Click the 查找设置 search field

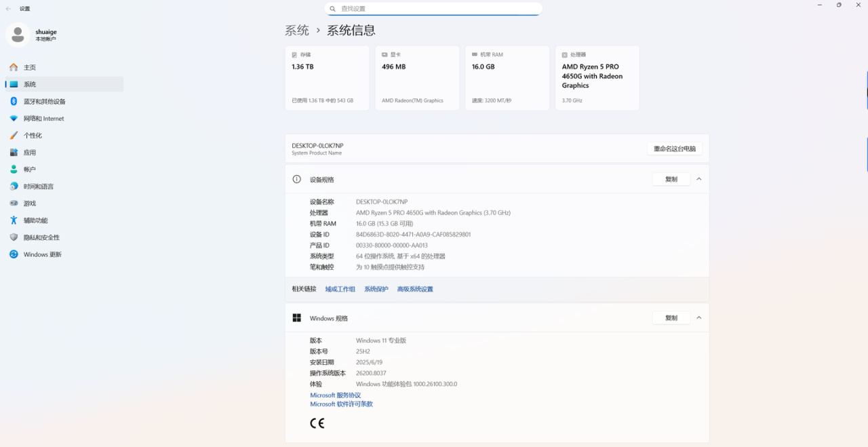(x=433, y=9)
